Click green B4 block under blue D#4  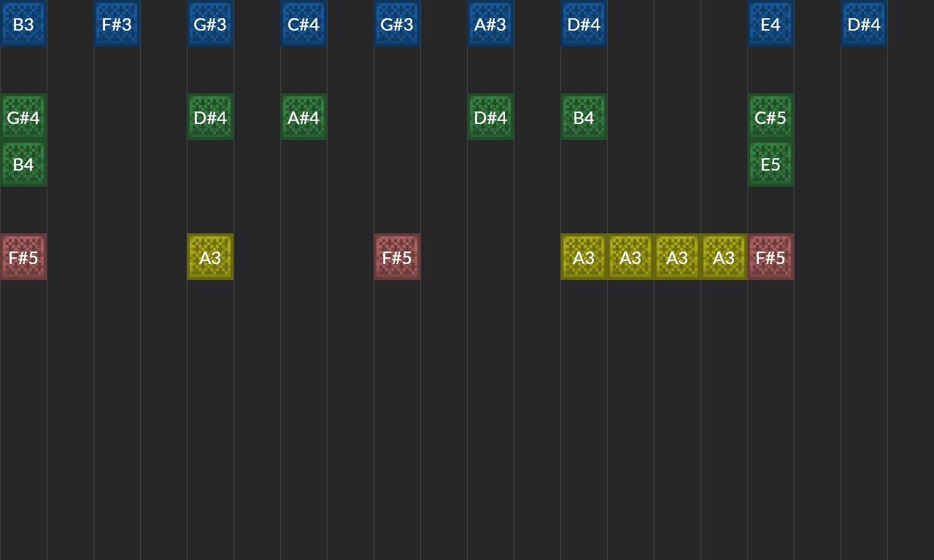584,117
